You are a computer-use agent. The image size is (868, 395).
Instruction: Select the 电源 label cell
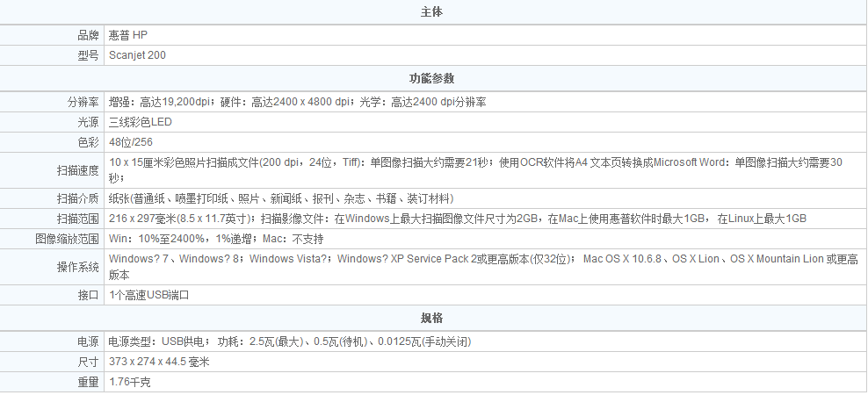point(52,341)
